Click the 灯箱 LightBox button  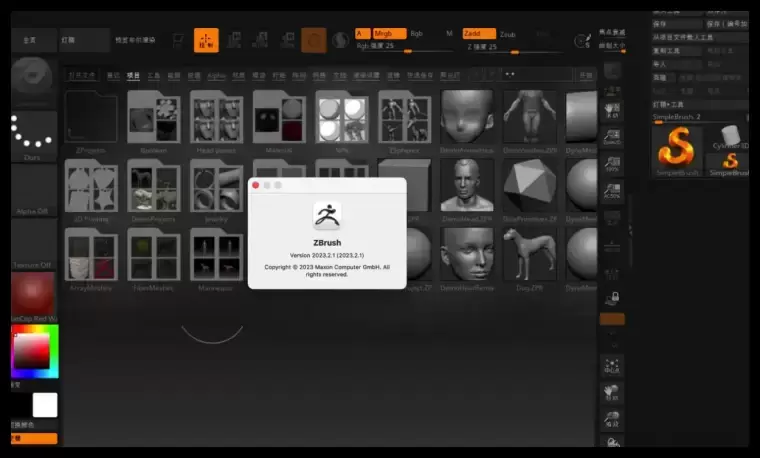coord(84,40)
